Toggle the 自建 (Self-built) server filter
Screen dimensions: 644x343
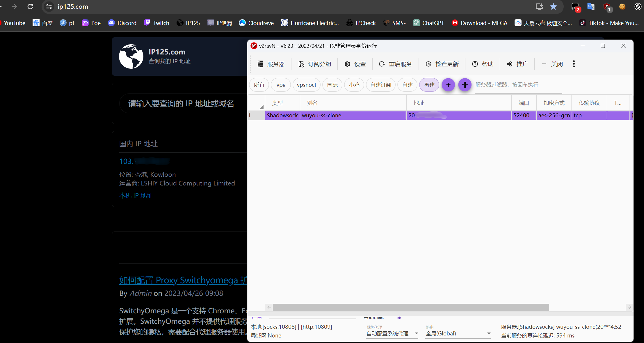(x=406, y=84)
